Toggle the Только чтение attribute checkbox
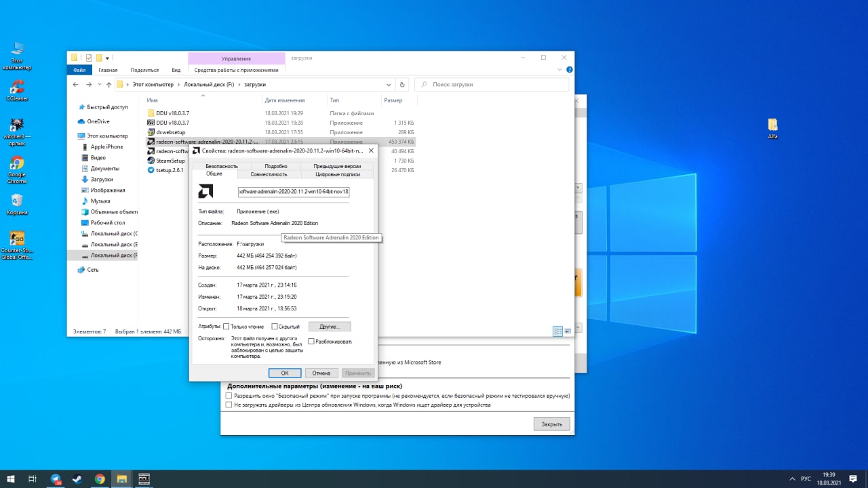 click(x=226, y=327)
